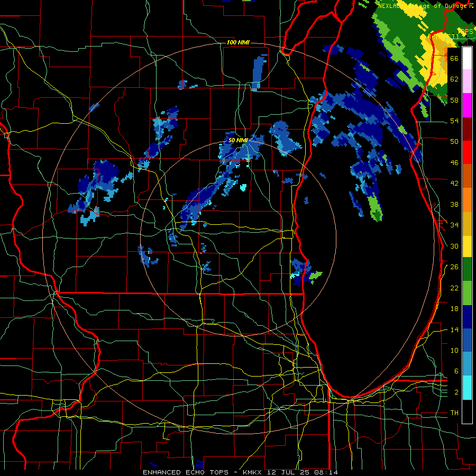Viewport: 476px width, 476px height.
Task: Click the dark orange legend swatch
Action: click(x=467, y=176)
